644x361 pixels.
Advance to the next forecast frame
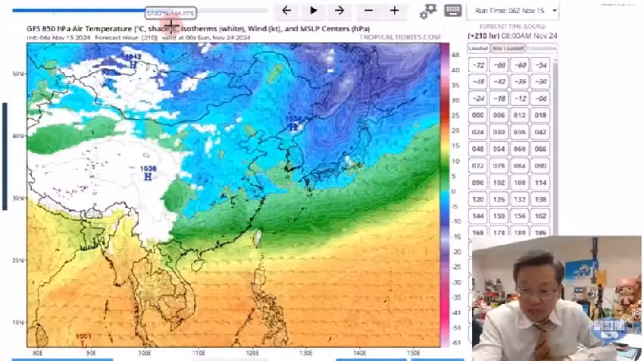pyautogui.click(x=339, y=11)
